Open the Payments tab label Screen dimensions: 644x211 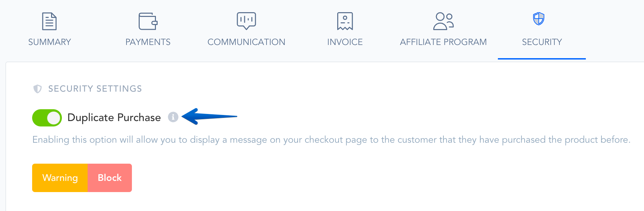click(x=148, y=42)
